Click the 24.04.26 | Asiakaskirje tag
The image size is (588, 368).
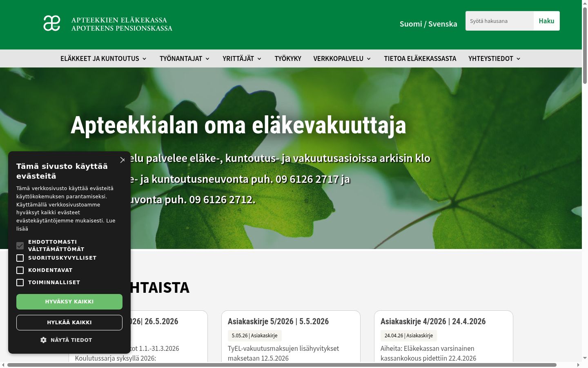point(409,336)
